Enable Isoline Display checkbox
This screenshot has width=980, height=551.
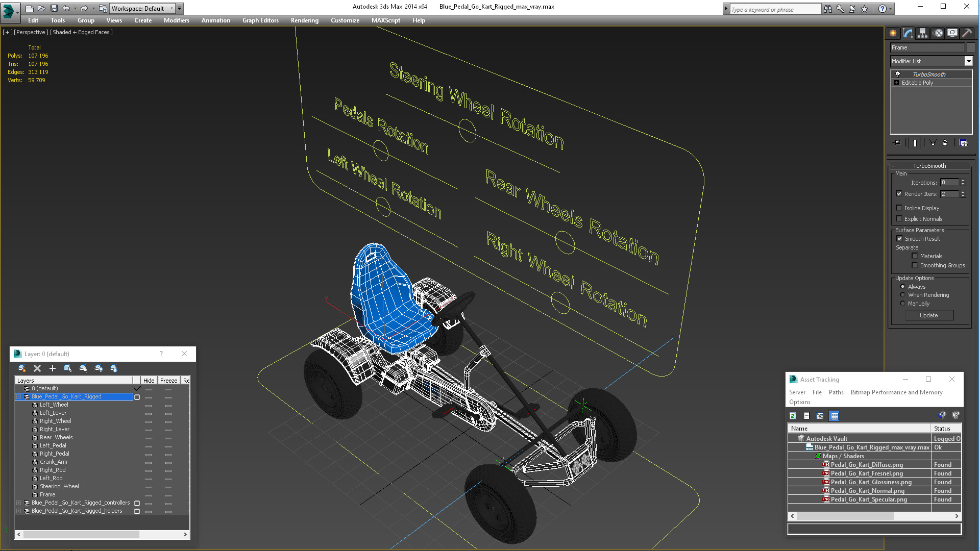tap(899, 208)
